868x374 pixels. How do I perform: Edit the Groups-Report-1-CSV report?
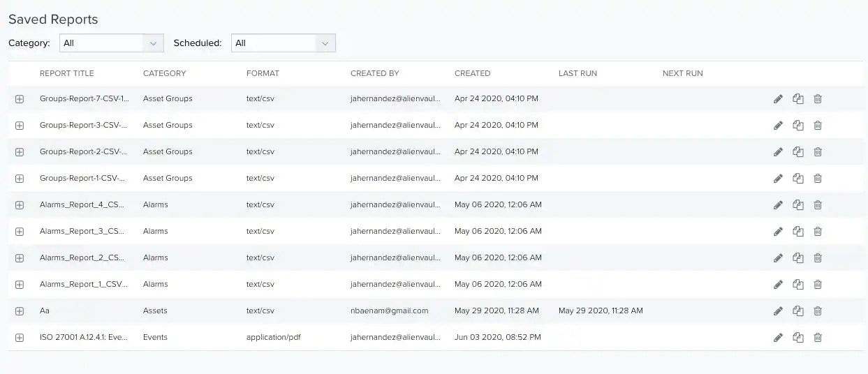[x=778, y=179]
